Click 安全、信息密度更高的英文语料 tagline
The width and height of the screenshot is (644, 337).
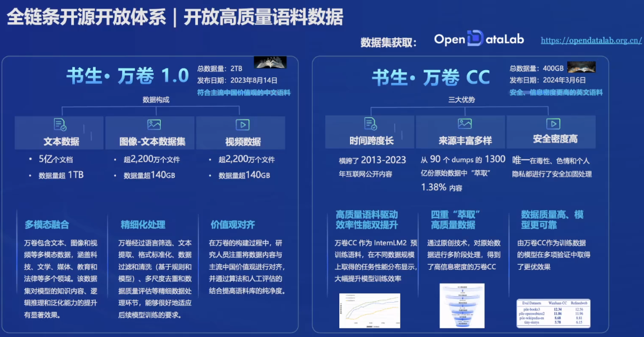[x=555, y=93]
